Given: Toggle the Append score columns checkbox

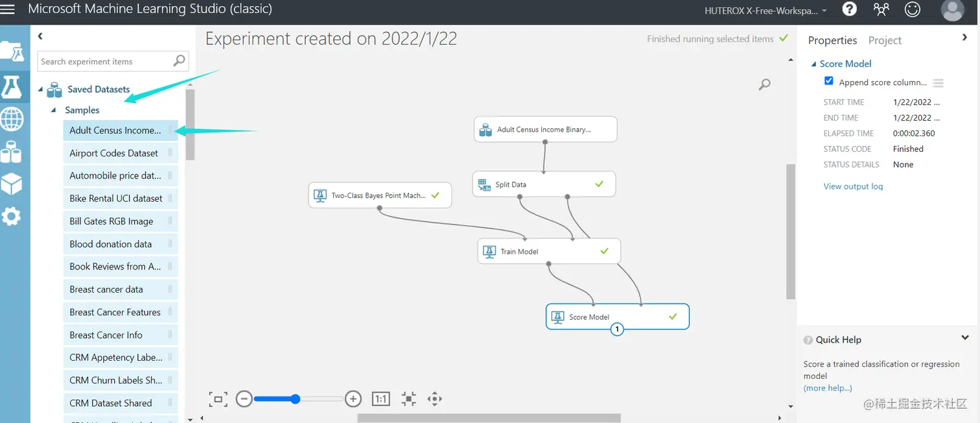Looking at the screenshot, I should pos(828,81).
